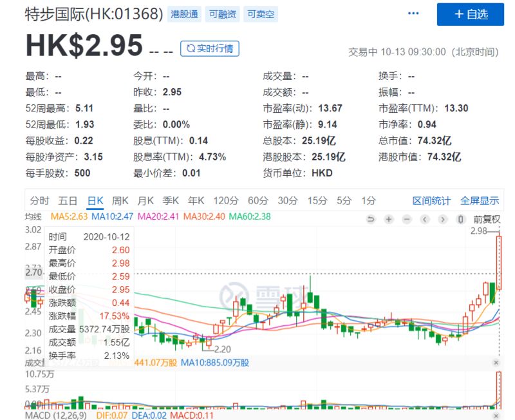Click the DEA:0.02 indicator value
The width and height of the screenshot is (515, 420).
[x=149, y=415]
